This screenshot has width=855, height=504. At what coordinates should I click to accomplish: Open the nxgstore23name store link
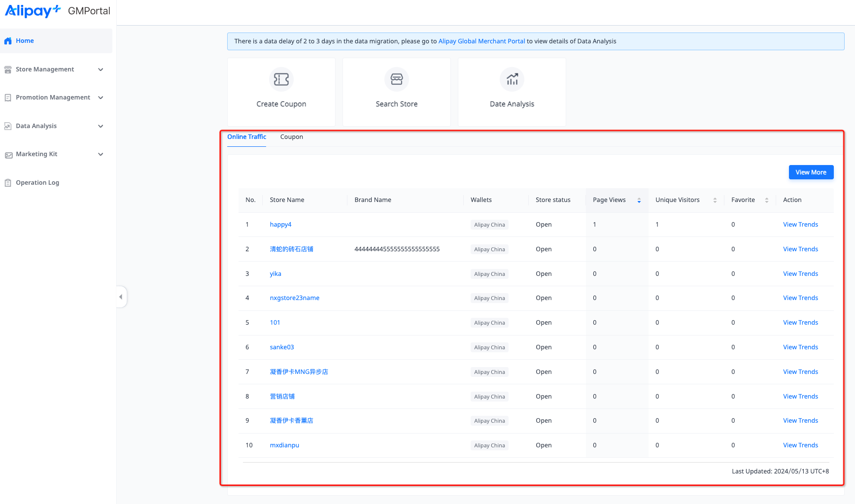(294, 298)
